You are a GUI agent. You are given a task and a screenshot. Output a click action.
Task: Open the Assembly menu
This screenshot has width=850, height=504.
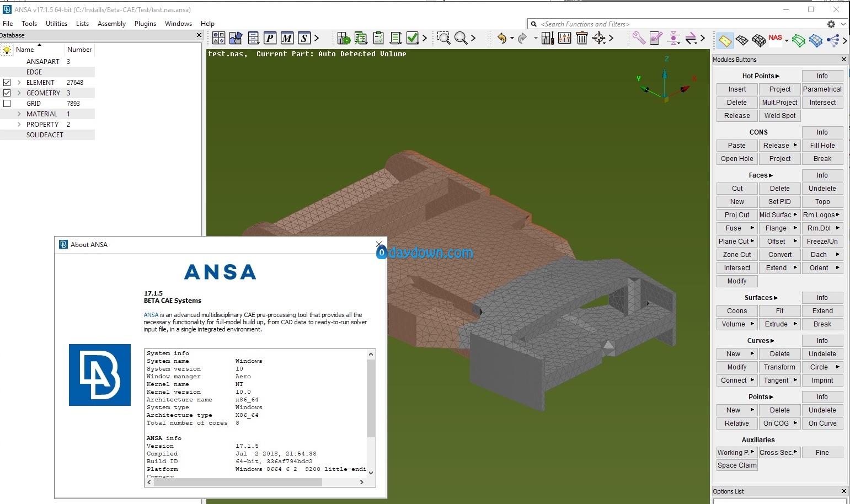click(111, 24)
